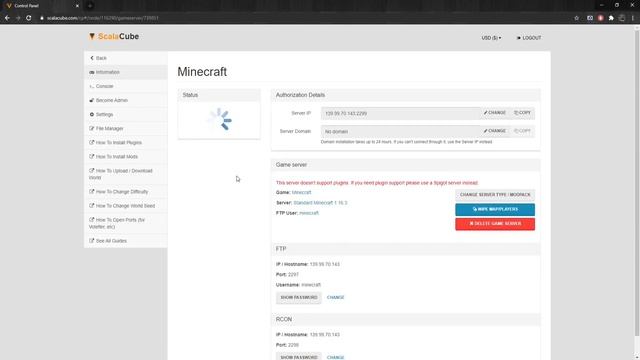Open the Chrome three-dot menu
Image resolution: width=640 pixels, height=360 pixels.
[x=633, y=18]
